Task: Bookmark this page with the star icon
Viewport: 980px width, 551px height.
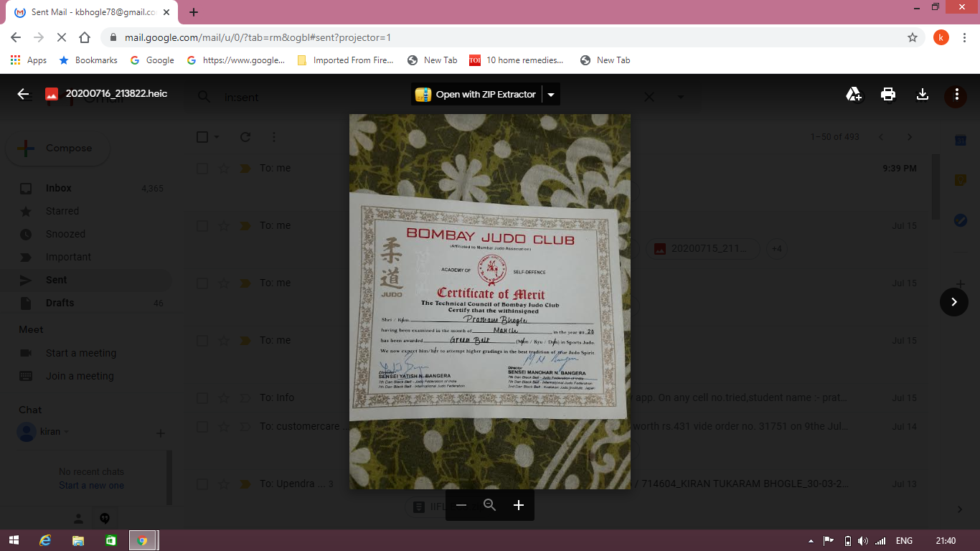Action: pyautogui.click(x=913, y=37)
